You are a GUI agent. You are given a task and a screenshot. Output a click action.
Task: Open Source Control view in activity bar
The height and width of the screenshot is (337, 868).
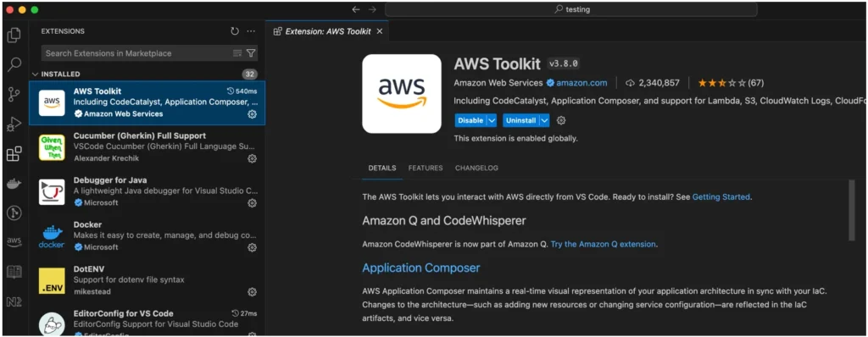(14, 94)
